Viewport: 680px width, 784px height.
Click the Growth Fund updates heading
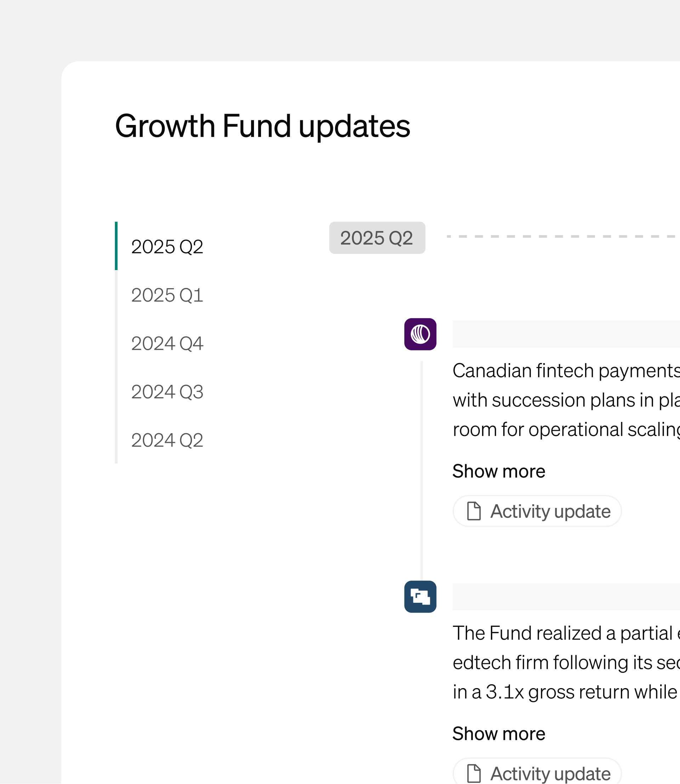pyautogui.click(x=262, y=126)
